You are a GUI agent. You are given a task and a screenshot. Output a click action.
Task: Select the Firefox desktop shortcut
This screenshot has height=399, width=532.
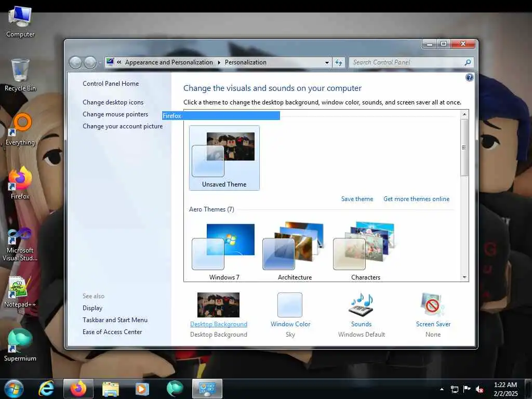tap(20, 183)
